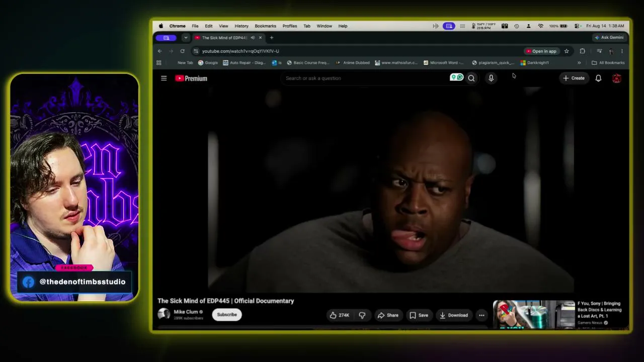644x362 pixels.
Task: Dislike the EDP445 documentary video
Action: pyautogui.click(x=362, y=315)
